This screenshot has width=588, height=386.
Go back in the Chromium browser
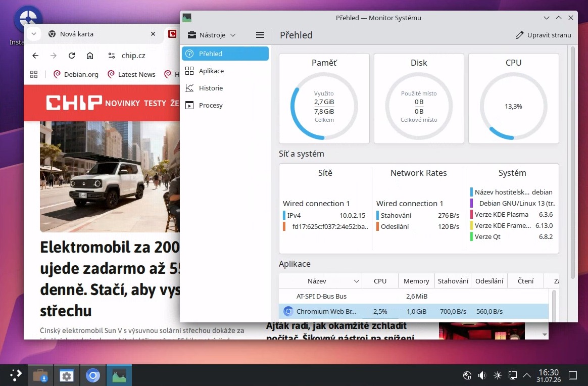[x=36, y=56]
